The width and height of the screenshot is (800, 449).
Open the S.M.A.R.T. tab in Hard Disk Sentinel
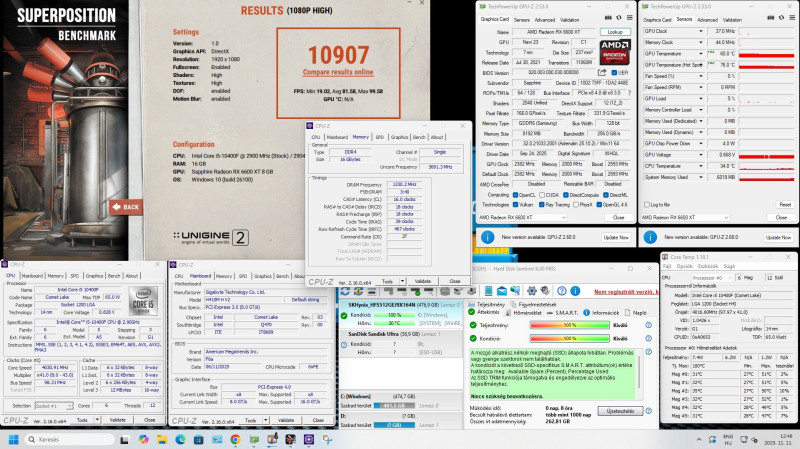click(562, 312)
